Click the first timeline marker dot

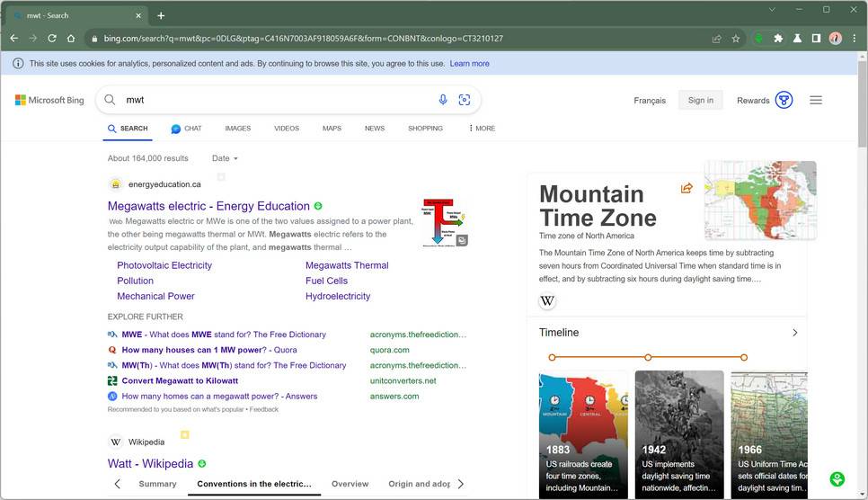[552, 358]
